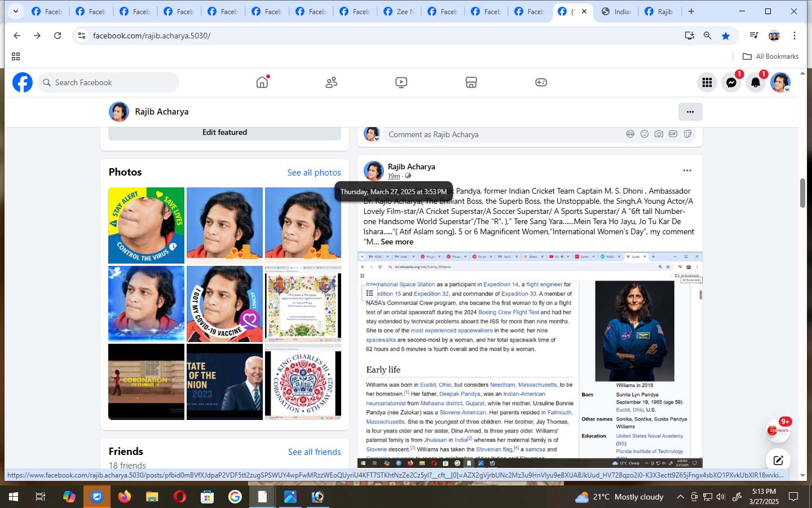Switch commenting identity via avatar chevron

[377, 139]
